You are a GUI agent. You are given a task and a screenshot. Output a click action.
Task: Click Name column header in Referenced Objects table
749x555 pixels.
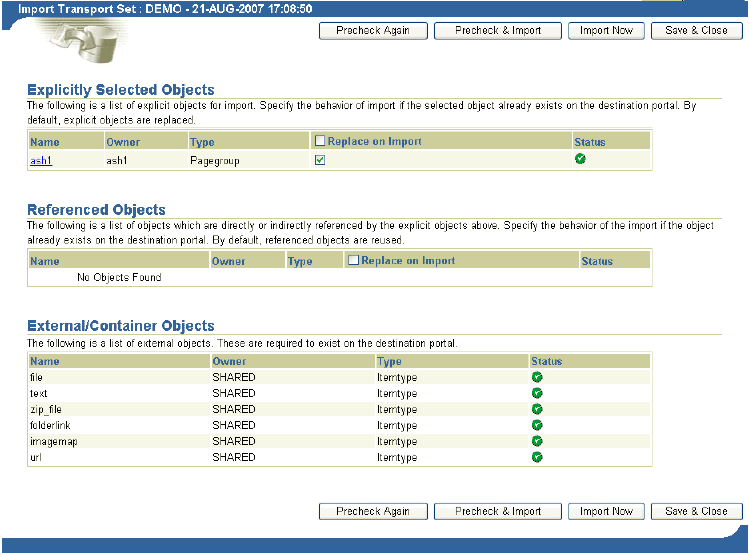pos(44,261)
